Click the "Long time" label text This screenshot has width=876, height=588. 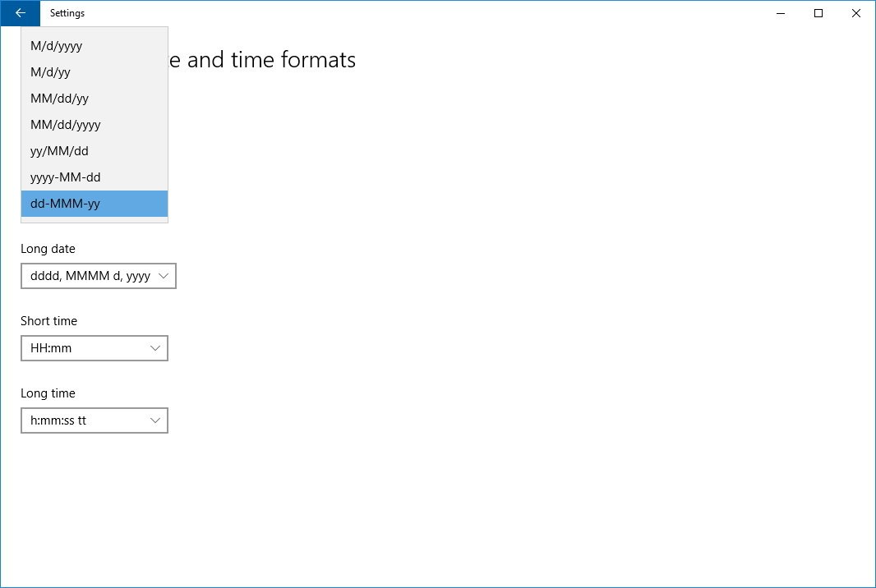(48, 393)
